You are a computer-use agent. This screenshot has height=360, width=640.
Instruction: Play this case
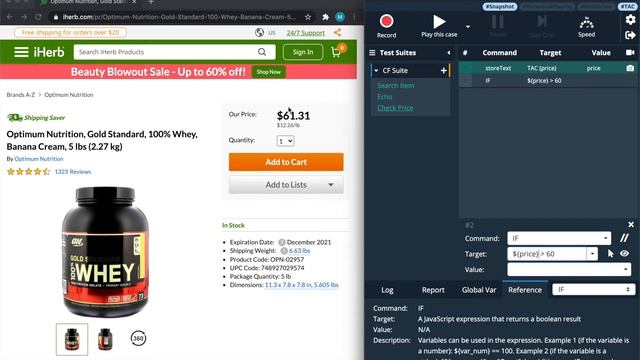(439, 26)
